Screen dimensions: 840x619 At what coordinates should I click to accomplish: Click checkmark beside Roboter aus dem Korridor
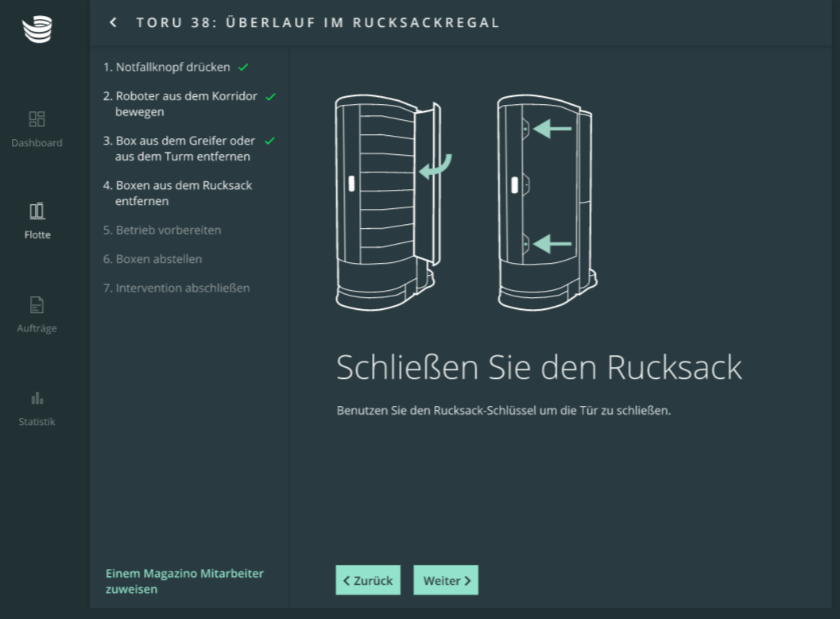[270, 97]
